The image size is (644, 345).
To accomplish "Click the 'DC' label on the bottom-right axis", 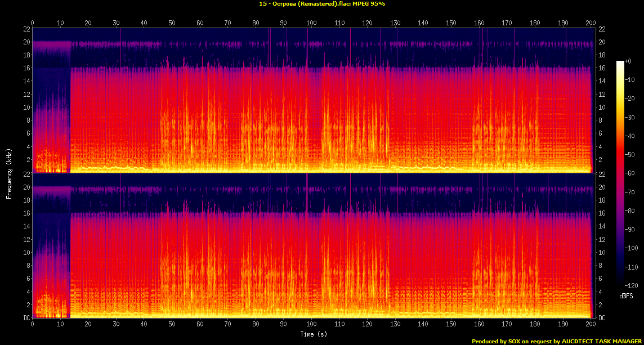I will pyautogui.click(x=602, y=318).
